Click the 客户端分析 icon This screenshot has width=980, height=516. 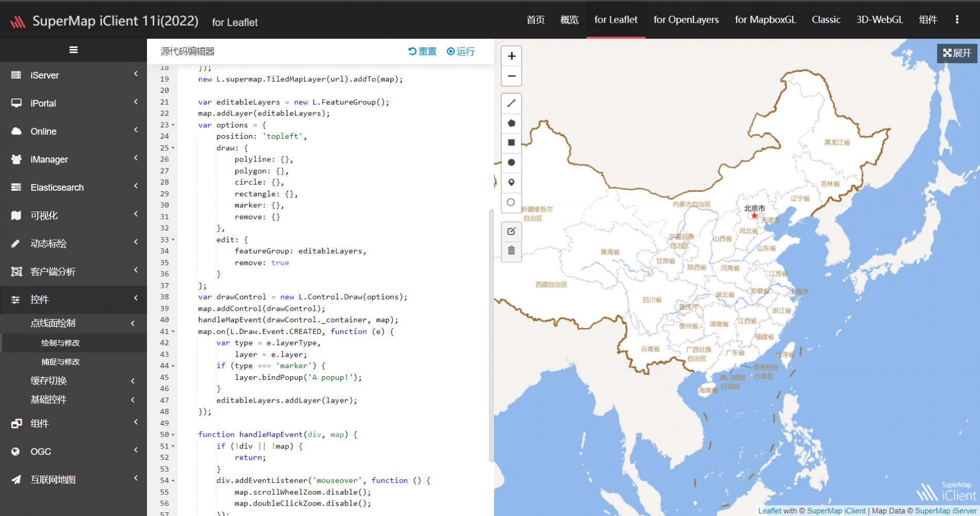(17, 272)
